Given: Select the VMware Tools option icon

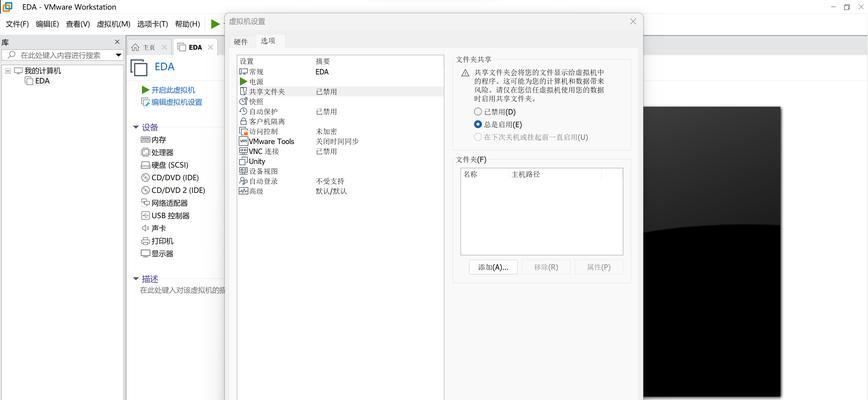Looking at the screenshot, I should (243, 141).
